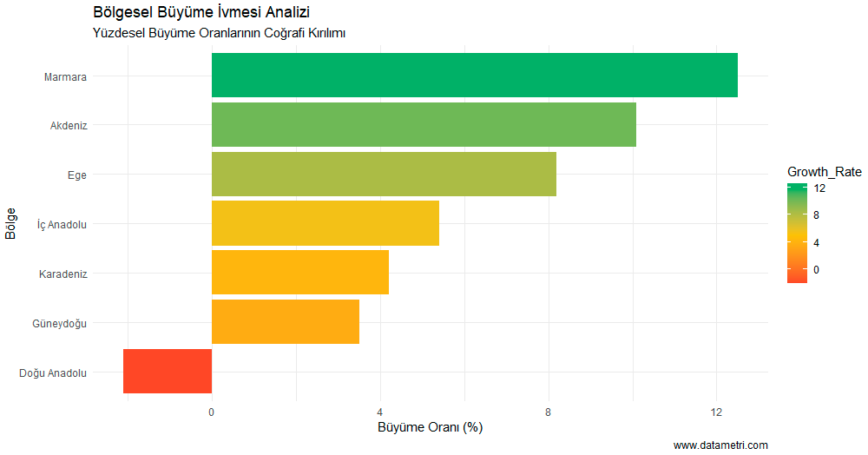Click the Bölge y-axis title
868x455 pixels.
coord(10,223)
